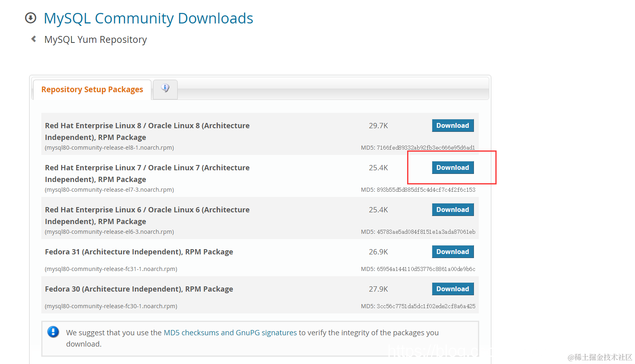Image resolution: width=635 pixels, height=364 pixels.
Task: Download the Fedora 30 RPM package
Action: pyautogui.click(x=452, y=289)
